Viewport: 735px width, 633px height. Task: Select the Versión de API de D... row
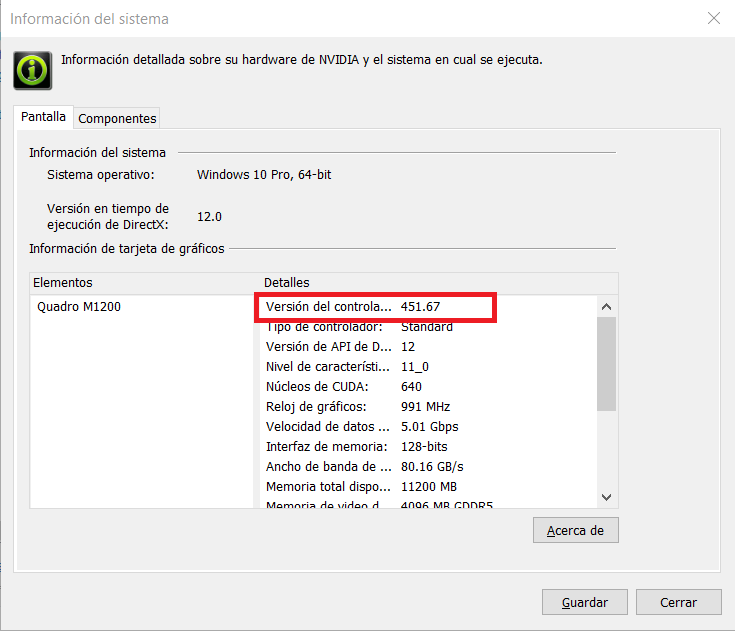point(428,347)
